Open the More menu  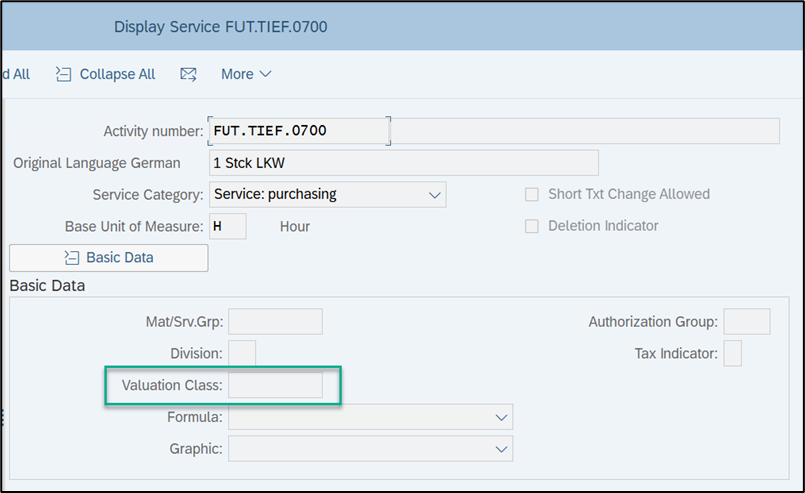pyautogui.click(x=246, y=74)
